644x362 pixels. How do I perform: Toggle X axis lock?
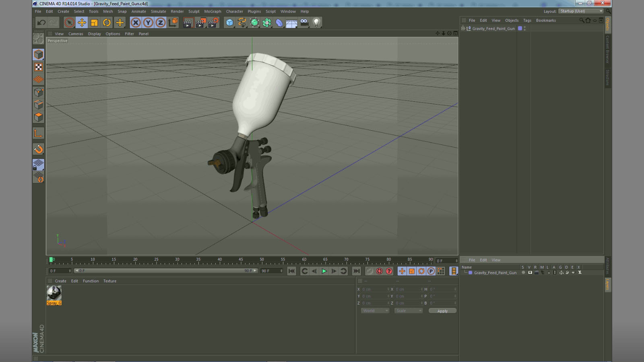point(136,23)
